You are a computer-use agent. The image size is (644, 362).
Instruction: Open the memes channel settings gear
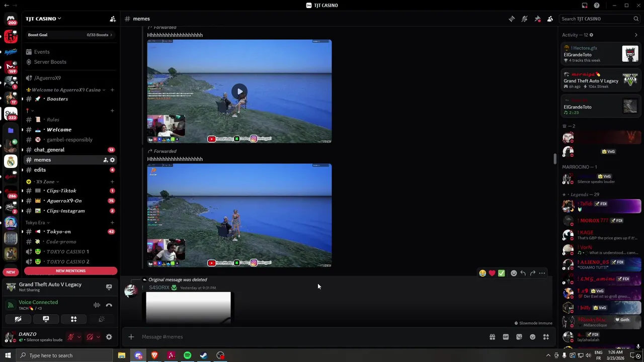click(112, 160)
